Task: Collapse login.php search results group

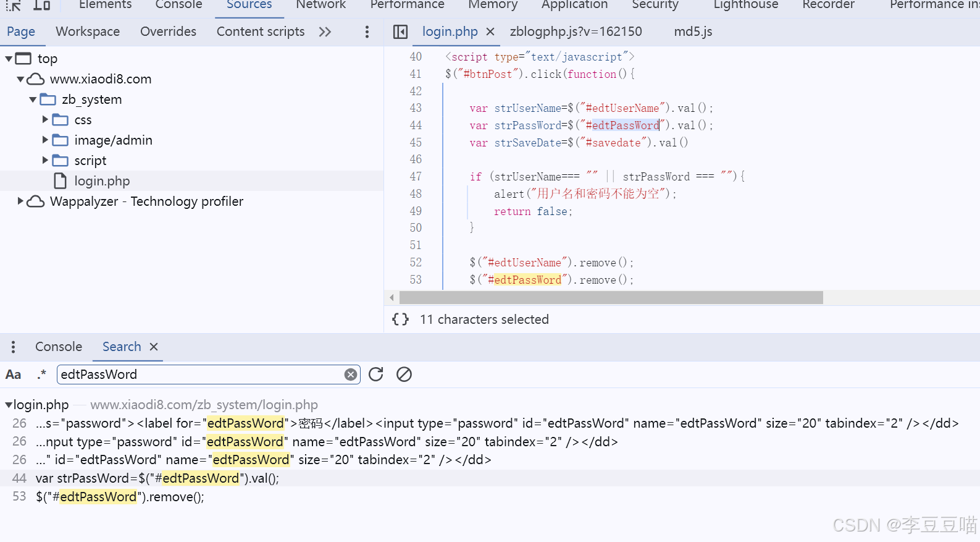Action: click(x=9, y=405)
